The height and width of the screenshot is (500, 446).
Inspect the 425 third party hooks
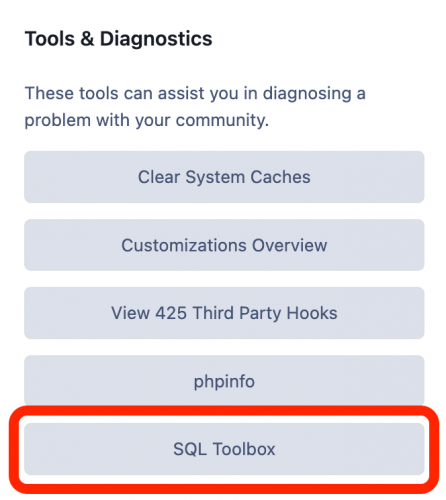[x=224, y=313]
